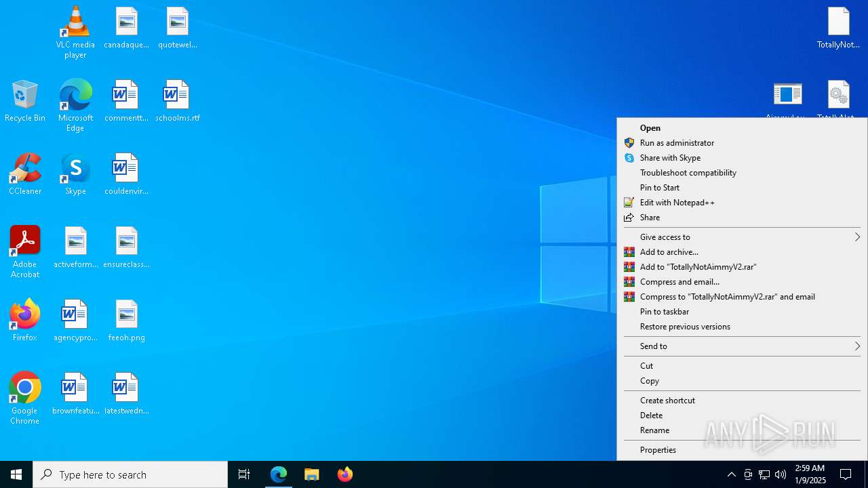Choose Compress and email...
Image resolution: width=868 pixels, height=488 pixels.
point(742,282)
